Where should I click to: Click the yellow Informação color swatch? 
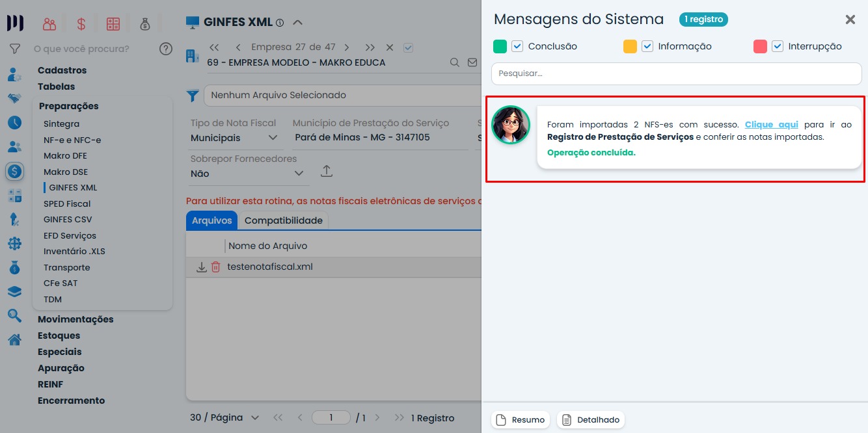tap(630, 46)
